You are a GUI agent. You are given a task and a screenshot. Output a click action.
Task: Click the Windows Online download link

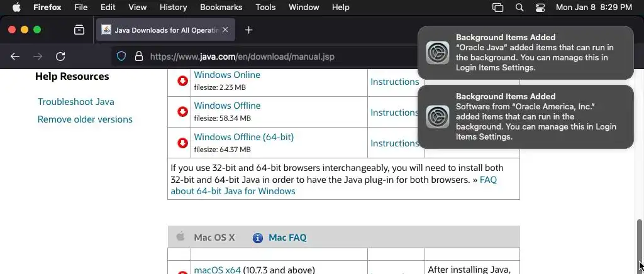pyautogui.click(x=227, y=75)
